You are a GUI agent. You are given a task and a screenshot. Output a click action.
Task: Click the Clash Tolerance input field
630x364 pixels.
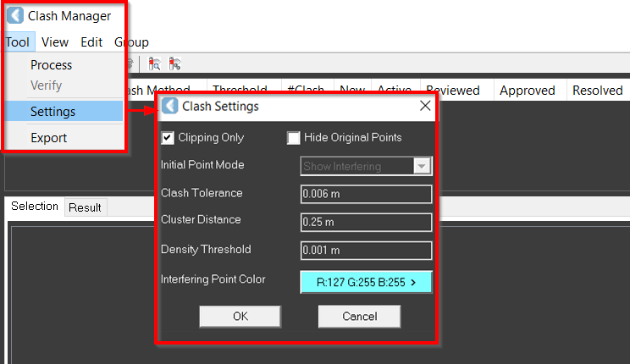tap(366, 195)
